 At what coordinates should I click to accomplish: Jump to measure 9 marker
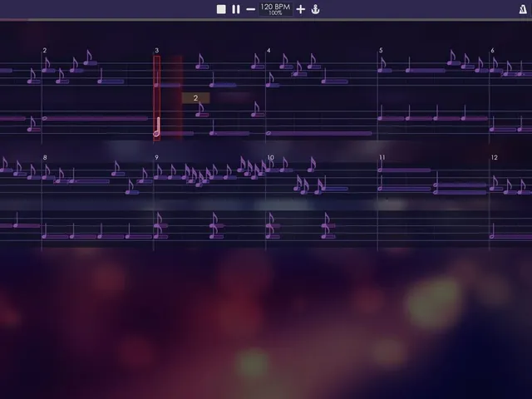[157, 157]
